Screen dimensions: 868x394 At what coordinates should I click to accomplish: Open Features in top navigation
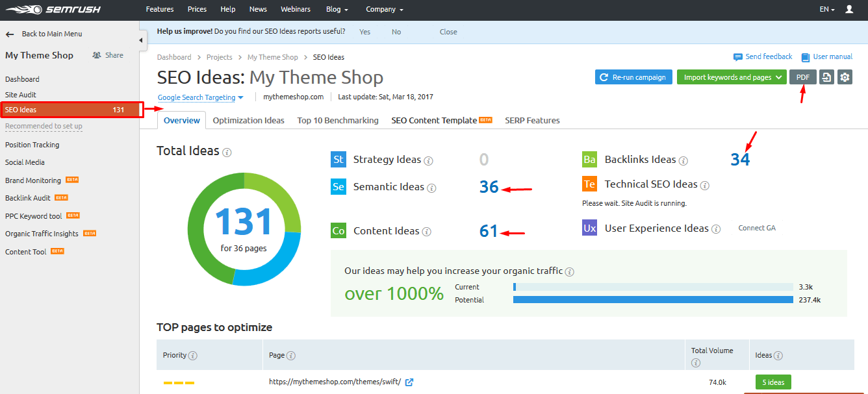tap(160, 10)
